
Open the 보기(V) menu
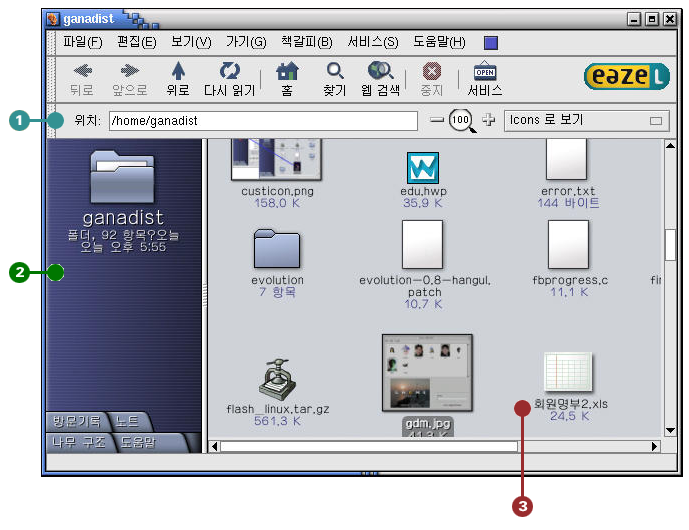[x=191, y=42]
